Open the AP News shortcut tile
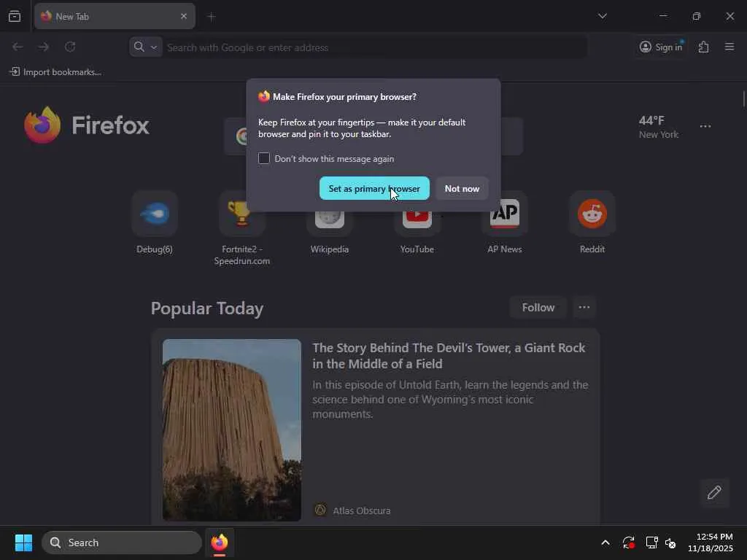 pos(505,223)
